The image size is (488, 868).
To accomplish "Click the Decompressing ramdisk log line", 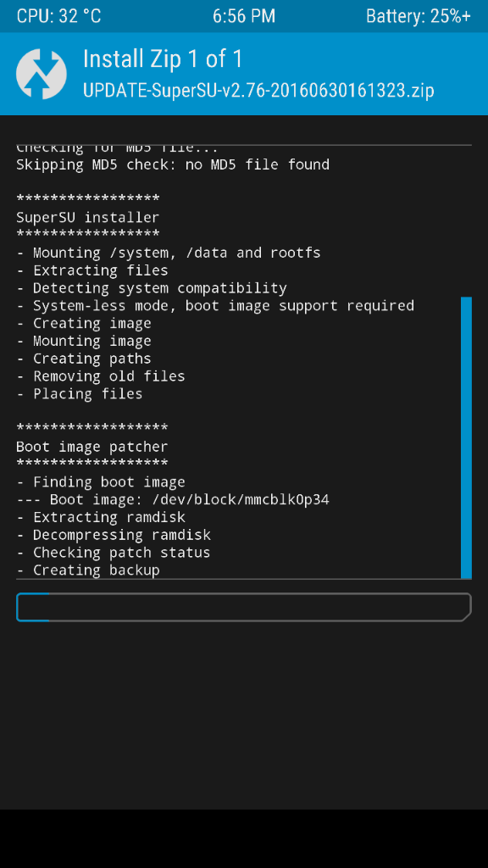I will click(114, 536).
